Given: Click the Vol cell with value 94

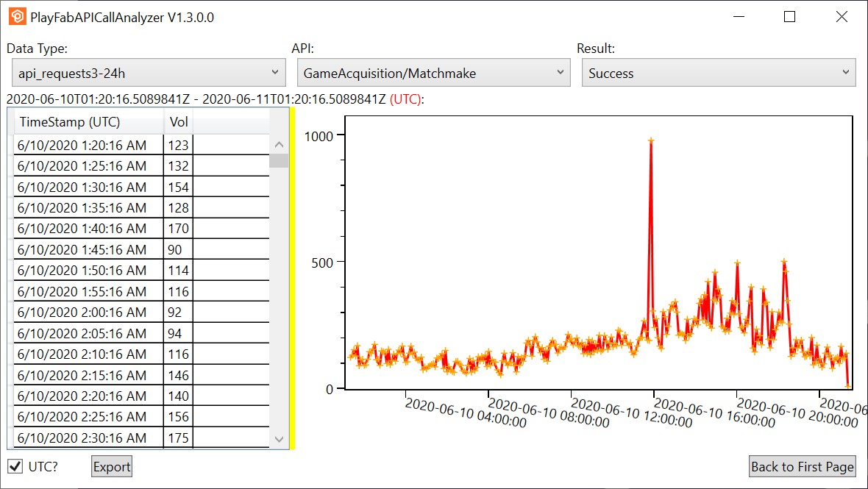Looking at the screenshot, I should [178, 333].
